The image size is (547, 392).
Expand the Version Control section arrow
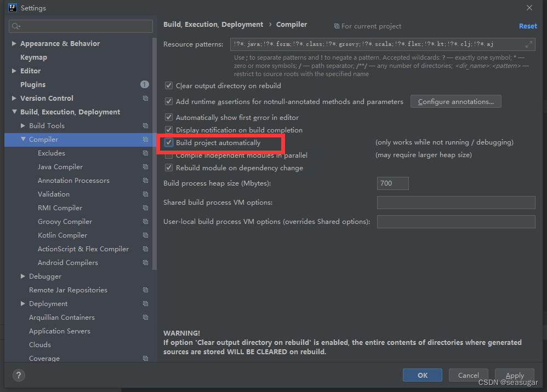click(x=14, y=98)
